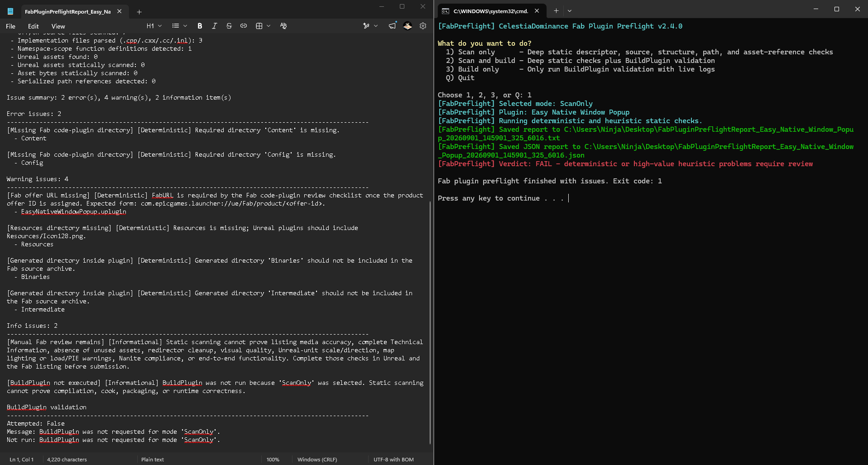This screenshot has height=465, width=868.
Task: Open Notepad settings gear
Action: tap(423, 26)
